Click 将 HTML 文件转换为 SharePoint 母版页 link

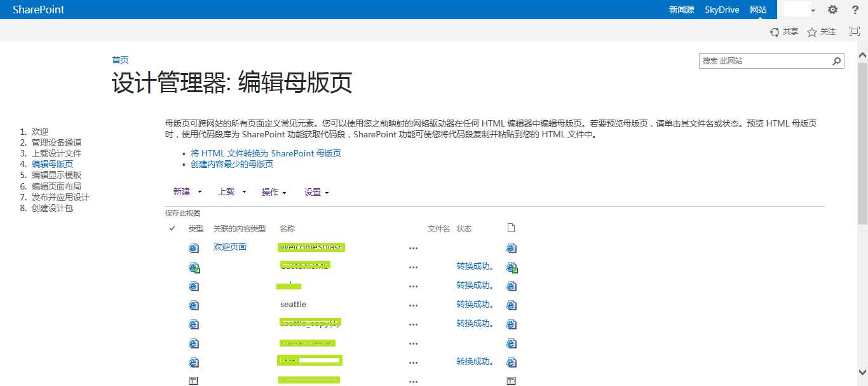tap(266, 153)
